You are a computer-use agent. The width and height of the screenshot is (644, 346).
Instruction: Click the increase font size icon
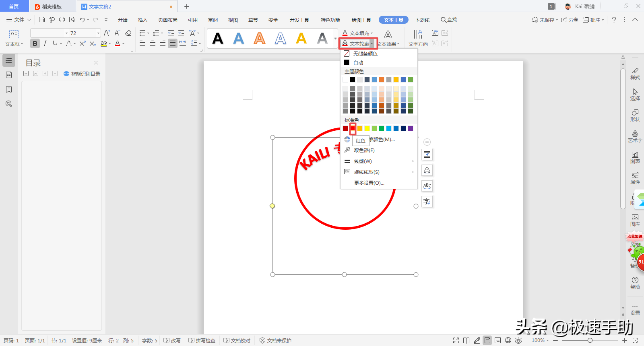(107, 33)
